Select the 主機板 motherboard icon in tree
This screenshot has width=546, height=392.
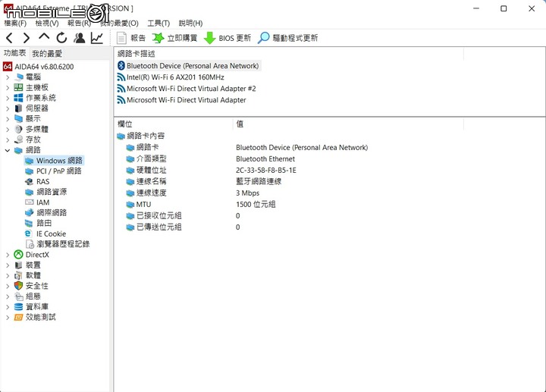pos(18,87)
